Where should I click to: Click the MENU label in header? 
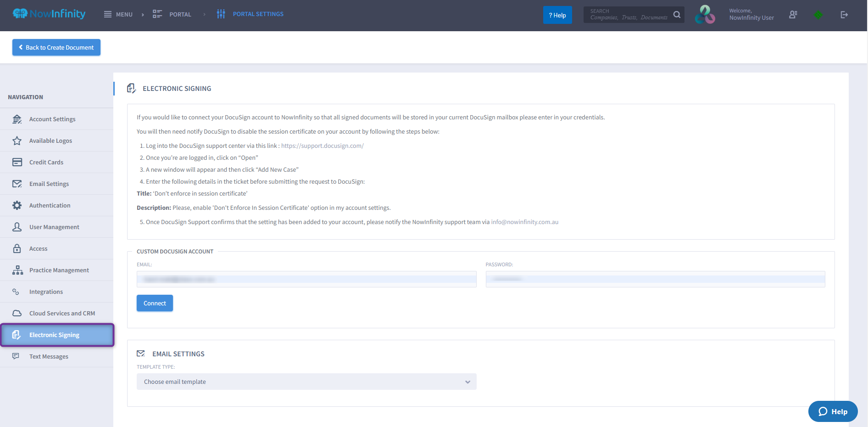click(124, 15)
